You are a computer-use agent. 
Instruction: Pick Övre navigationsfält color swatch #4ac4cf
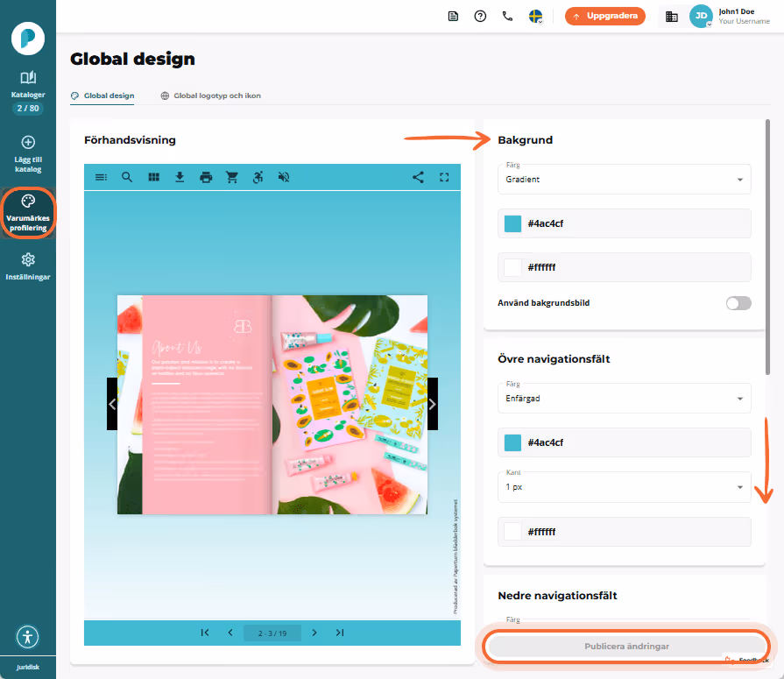tap(512, 442)
